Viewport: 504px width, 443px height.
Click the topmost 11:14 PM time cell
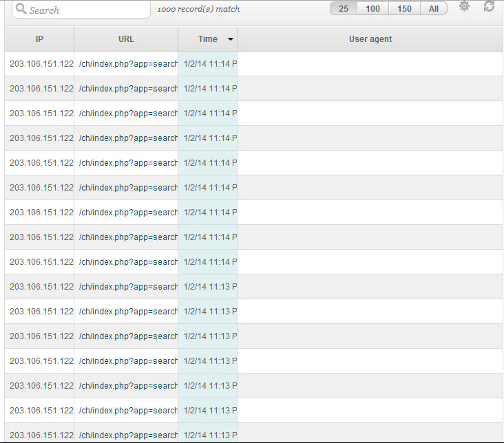tap(208, 64)
